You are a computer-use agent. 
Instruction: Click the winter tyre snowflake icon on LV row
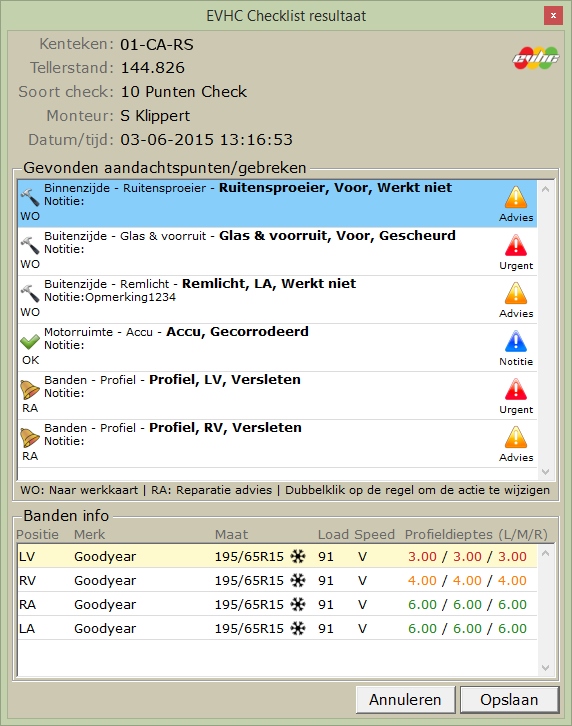298,556
